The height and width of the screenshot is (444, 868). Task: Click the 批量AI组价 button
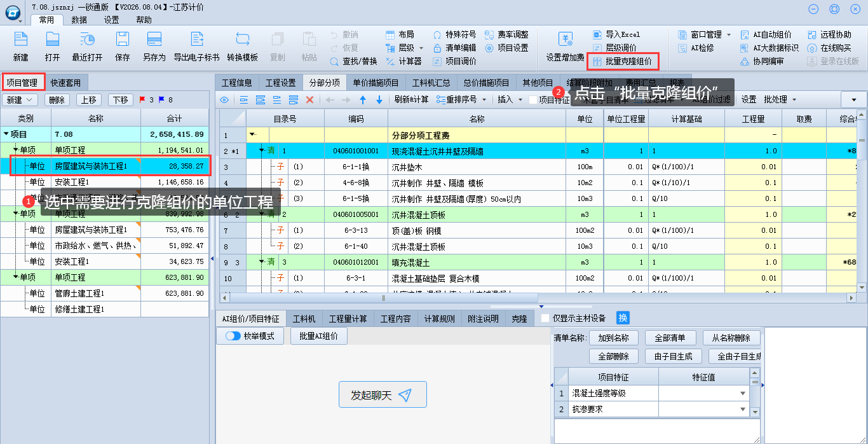[319, 336]
